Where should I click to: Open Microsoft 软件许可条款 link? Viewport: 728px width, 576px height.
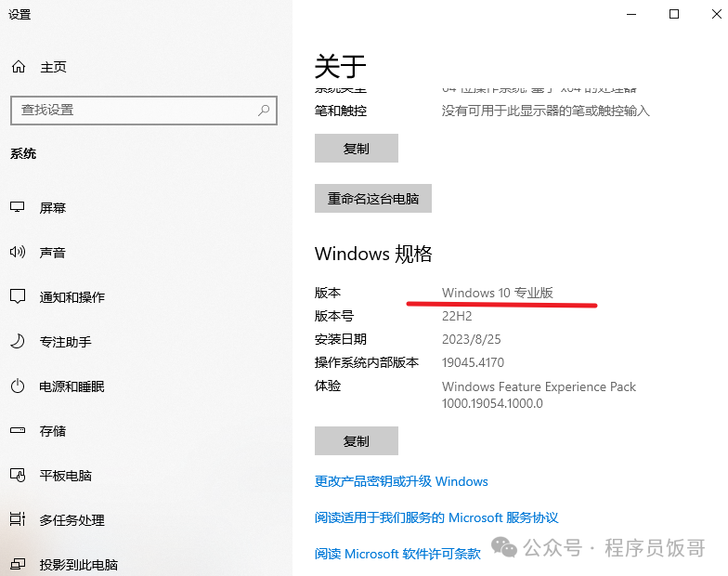pos(397,554)
